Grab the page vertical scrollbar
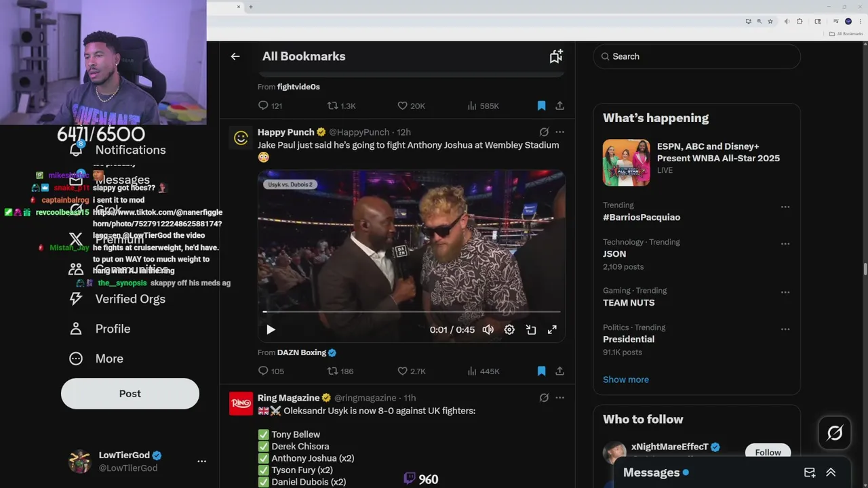The image size is (868, 488). point(865,270)
